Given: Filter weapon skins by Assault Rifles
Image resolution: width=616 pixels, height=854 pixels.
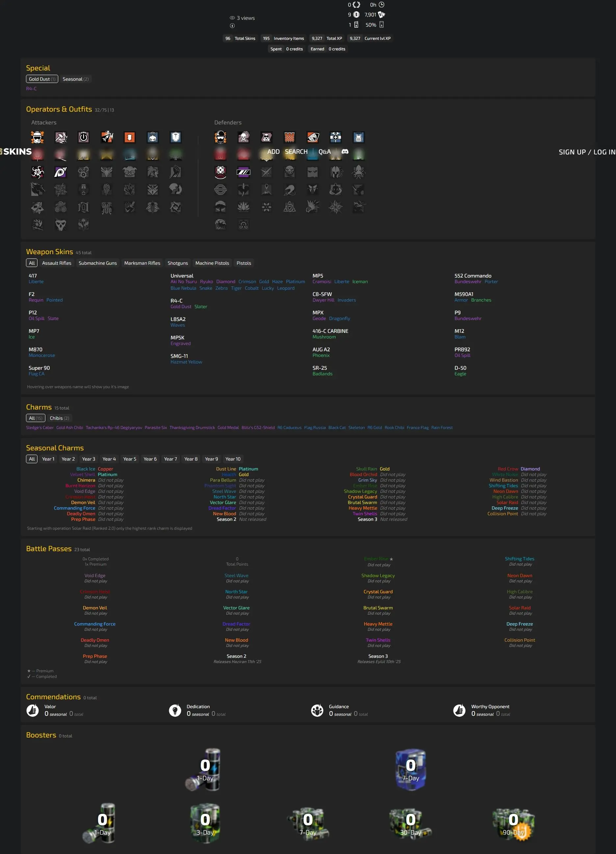Looking at the screenshot, I should point(57,263).
